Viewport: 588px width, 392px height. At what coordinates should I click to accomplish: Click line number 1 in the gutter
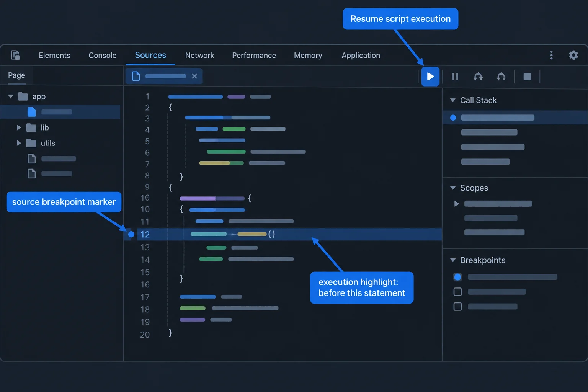click(x=147, y=96)
